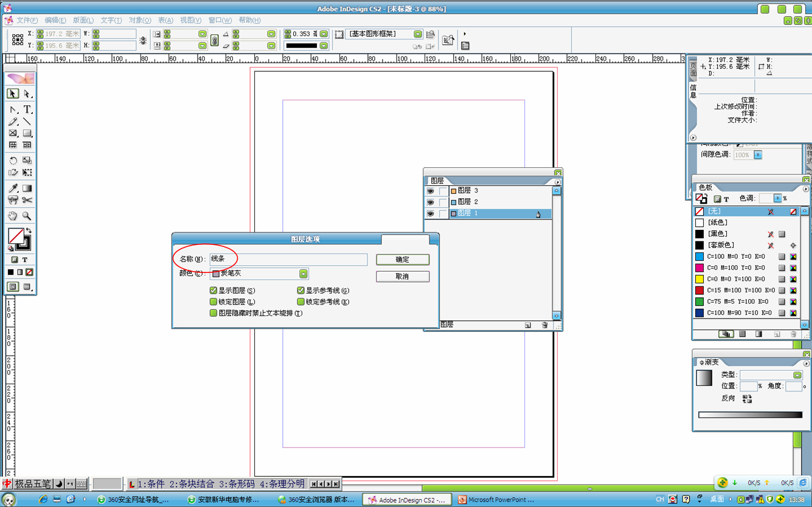The image size is (812, 507).
Task: Click the delete layer trash icon
Action: (544, 325)
